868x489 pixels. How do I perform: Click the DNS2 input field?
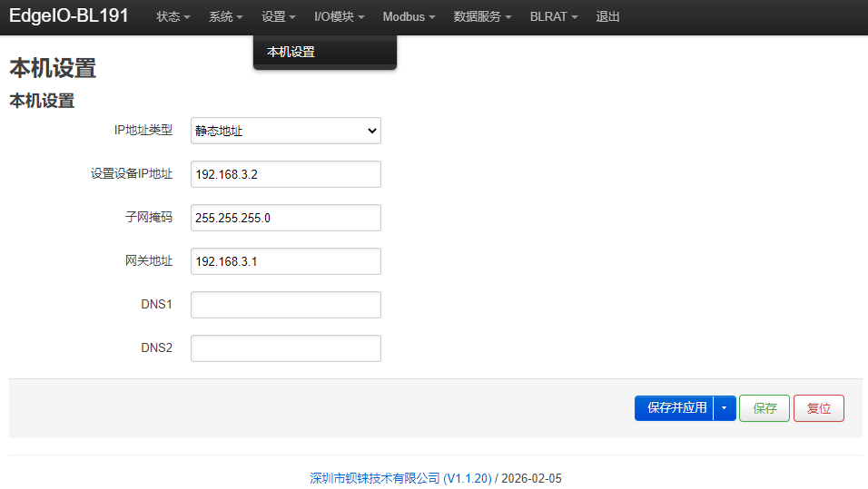tap(286, 348)
